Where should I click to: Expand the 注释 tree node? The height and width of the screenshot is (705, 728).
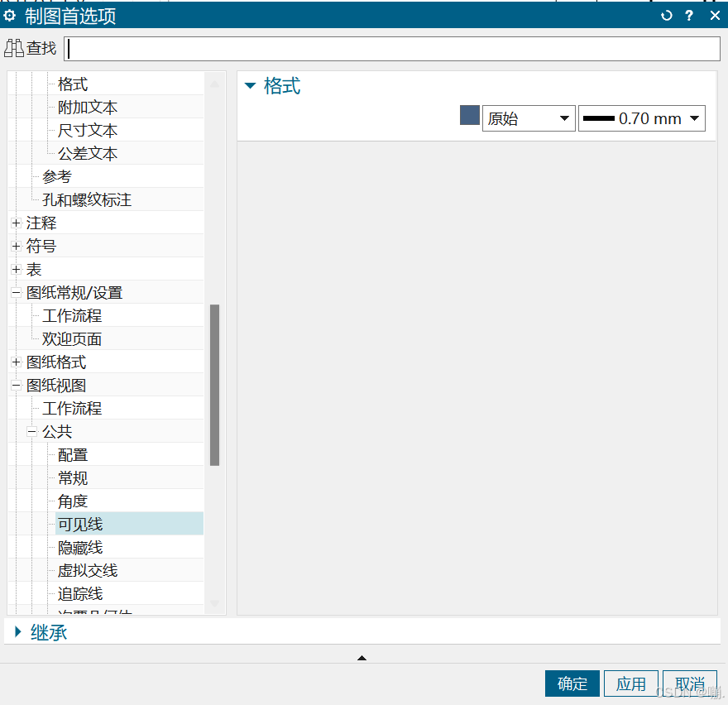(17, 223)
